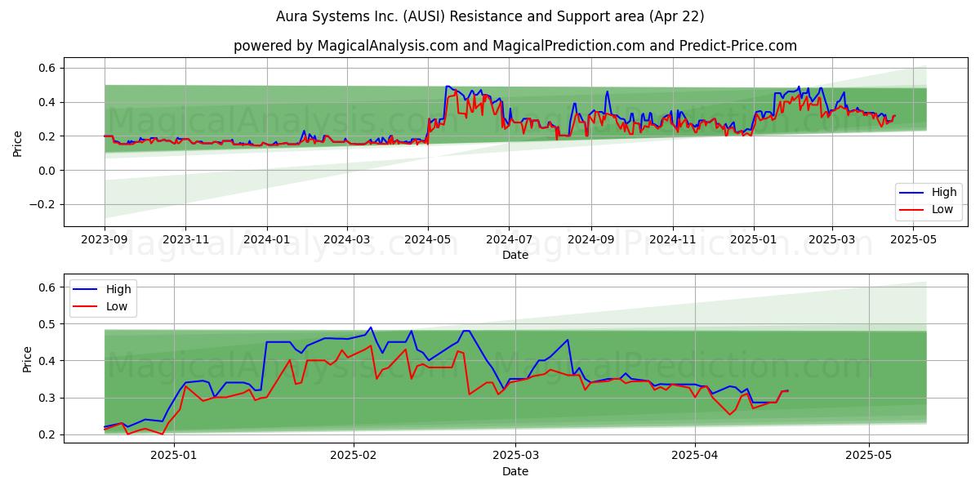Image resolution: width=980 pixels, height=490 pixels.
Task: Click the '2024-09' tick label on the upper chart
Action: [591, 238]
